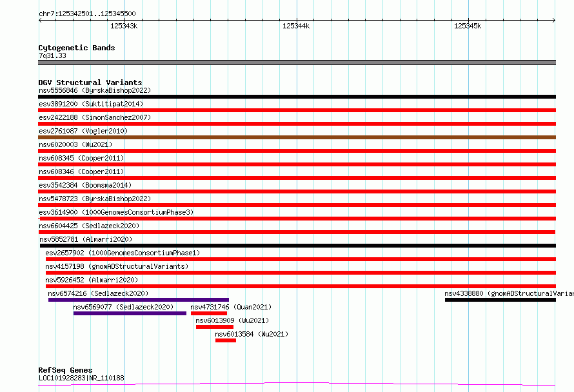Open the esv3614900 1000GenomesConsortiumPhase3 label
This screenshot has width=574, height=392.
116,212
